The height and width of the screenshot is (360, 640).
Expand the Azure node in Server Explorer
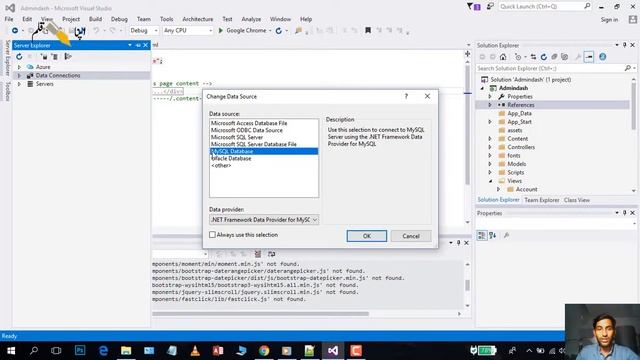pyautogui.click(x=19, y=67)
